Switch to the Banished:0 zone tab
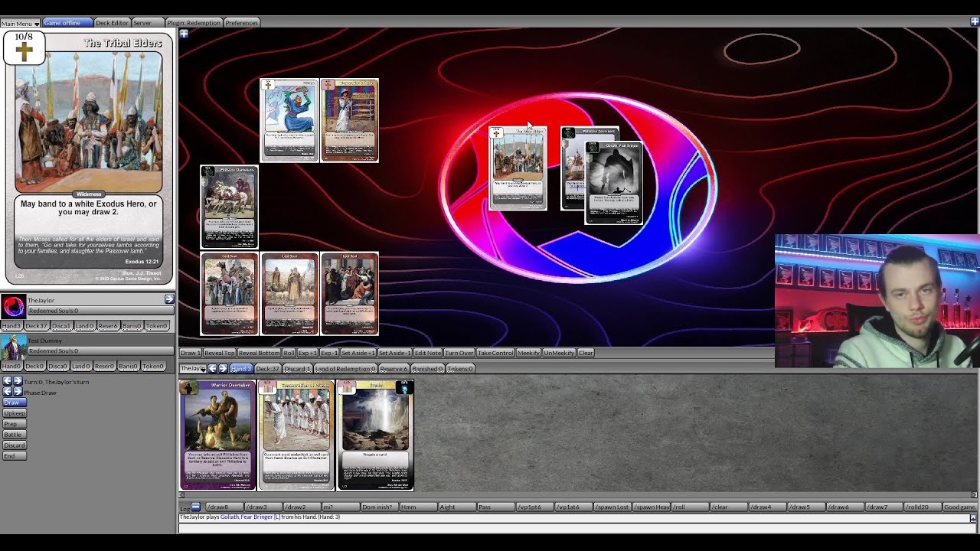 (x=427, y=369)
